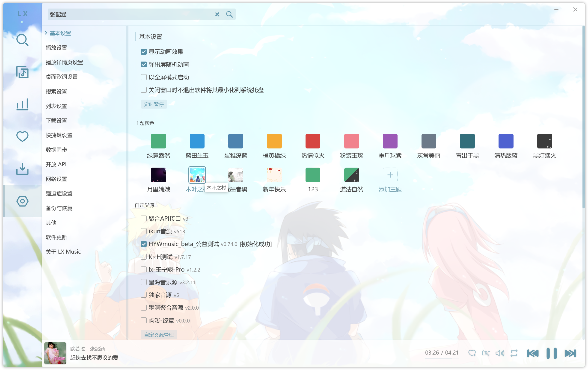Go to 备份与恢复 section
Viewport: 588px width, 370px height.
(x=59, y=208)
